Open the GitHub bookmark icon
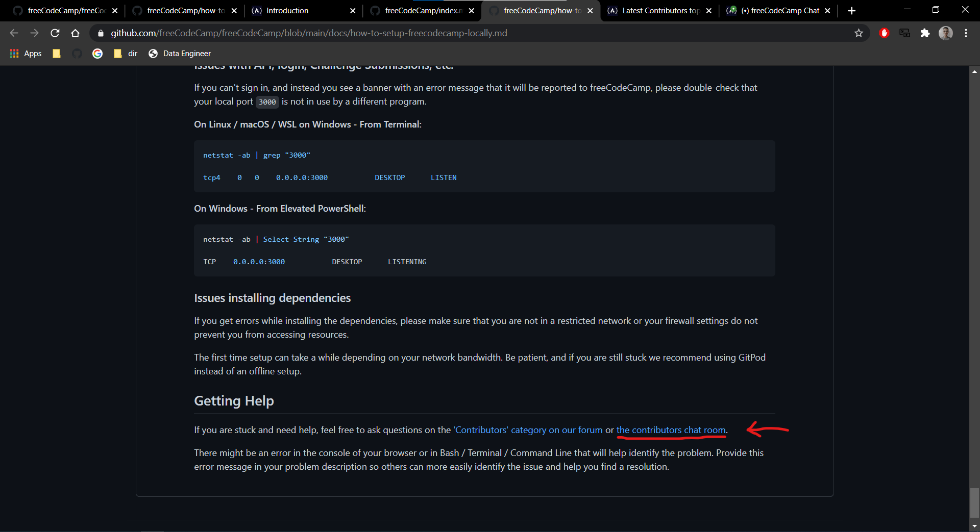The image size is (980, 532). [x=77, y=54]
